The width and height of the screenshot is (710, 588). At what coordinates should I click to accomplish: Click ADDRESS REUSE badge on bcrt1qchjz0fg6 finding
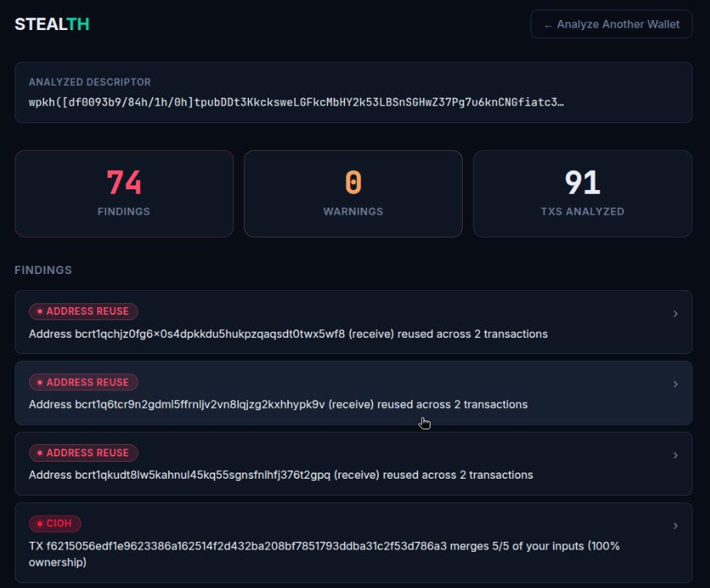pos(83,312)
